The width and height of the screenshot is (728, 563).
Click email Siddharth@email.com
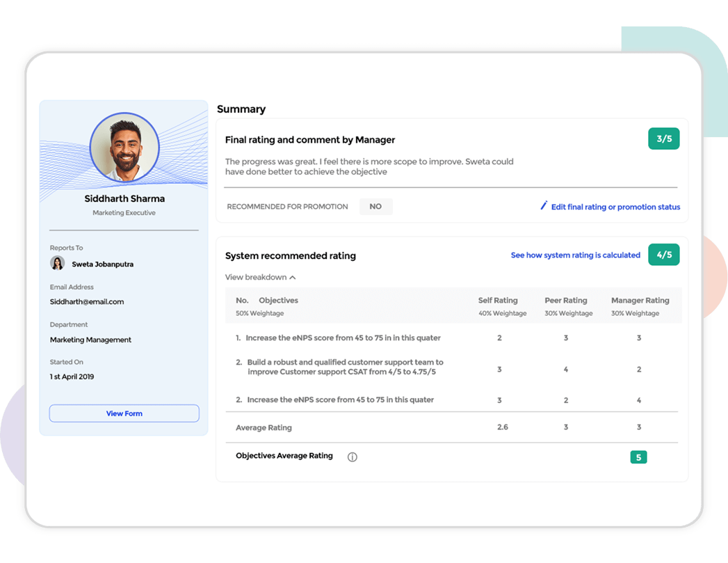[87, 301]
